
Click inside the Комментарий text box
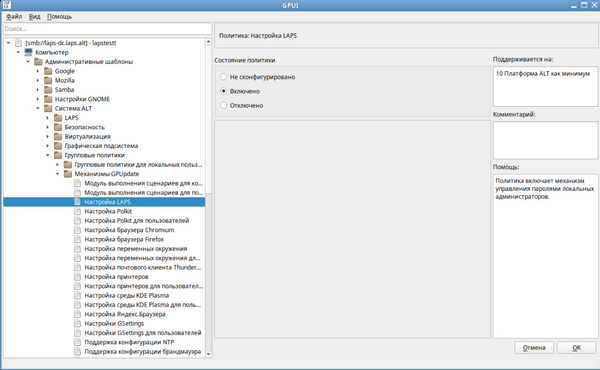click(545, 140)
